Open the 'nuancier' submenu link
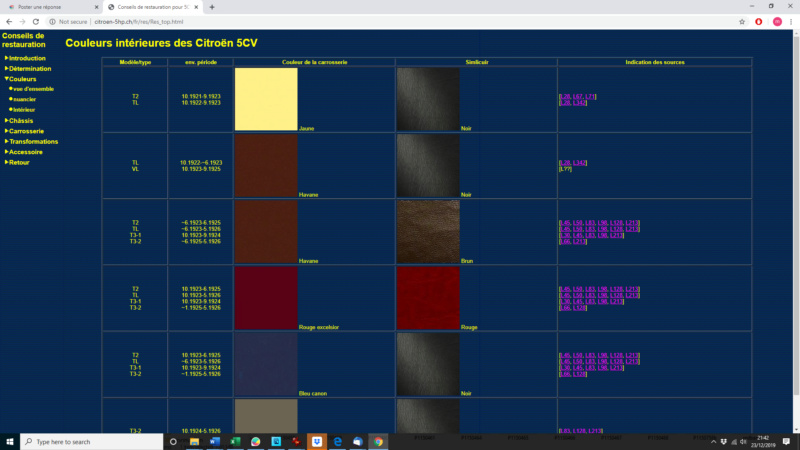The image size is (800, 450). [22, 99]
